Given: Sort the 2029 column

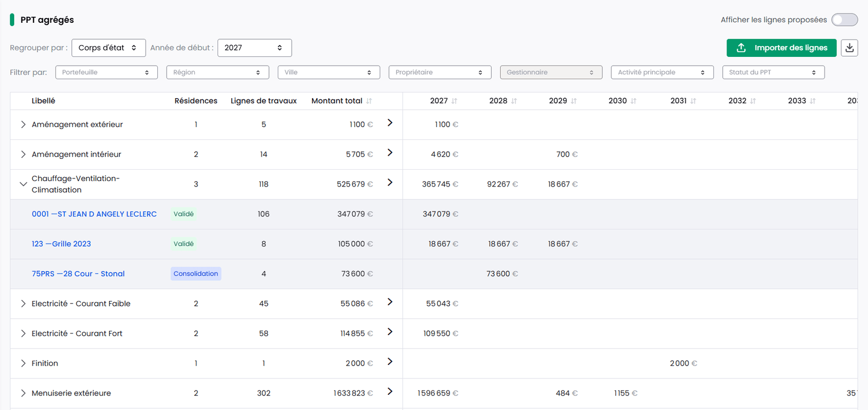Looking at the screenshot, I should [573, 101].
